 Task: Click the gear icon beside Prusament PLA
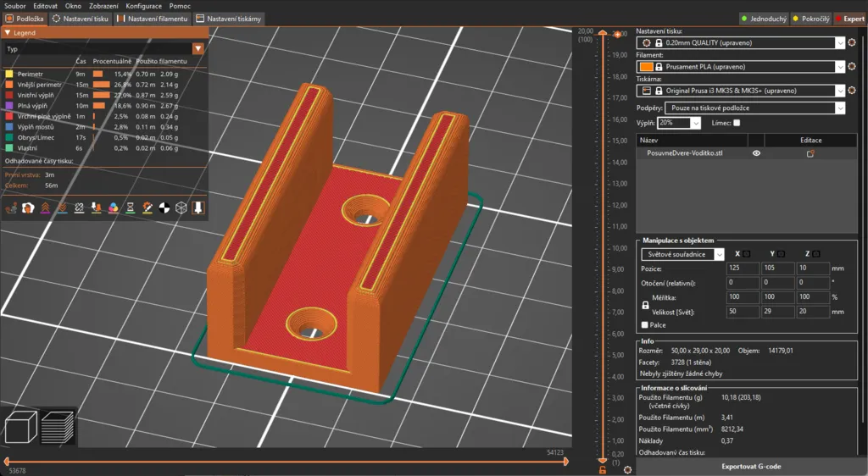click(x=852, y=66)
